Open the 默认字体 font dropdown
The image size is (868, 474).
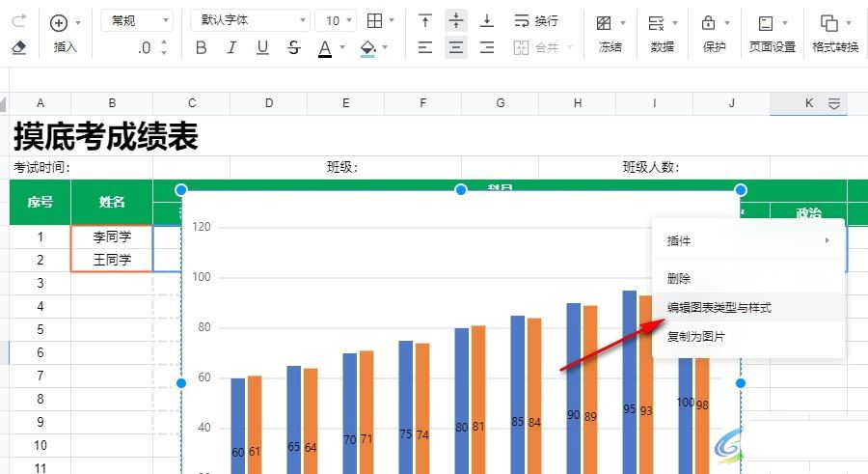[x=250, y=20]
